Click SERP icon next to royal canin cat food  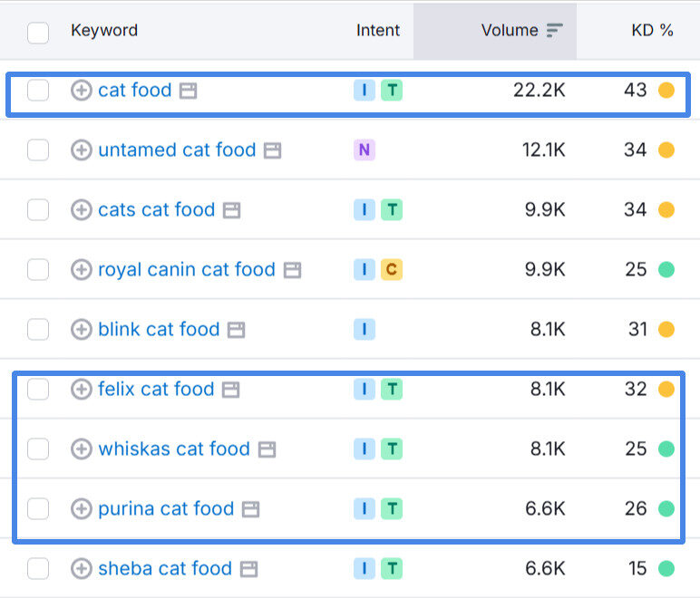(x=292, y=270)
